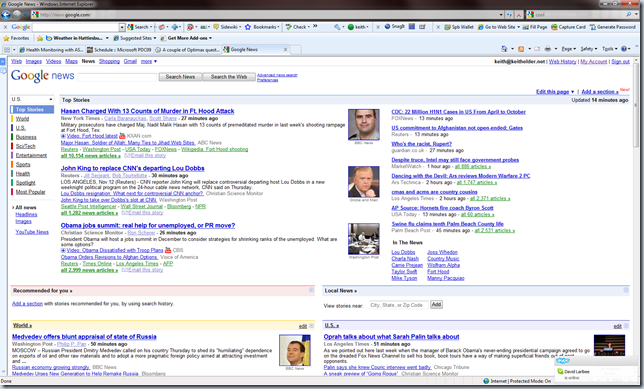The image size is (644, 389).
Task: Switch to the Health Monitoring tab
Action: (51, 50)
